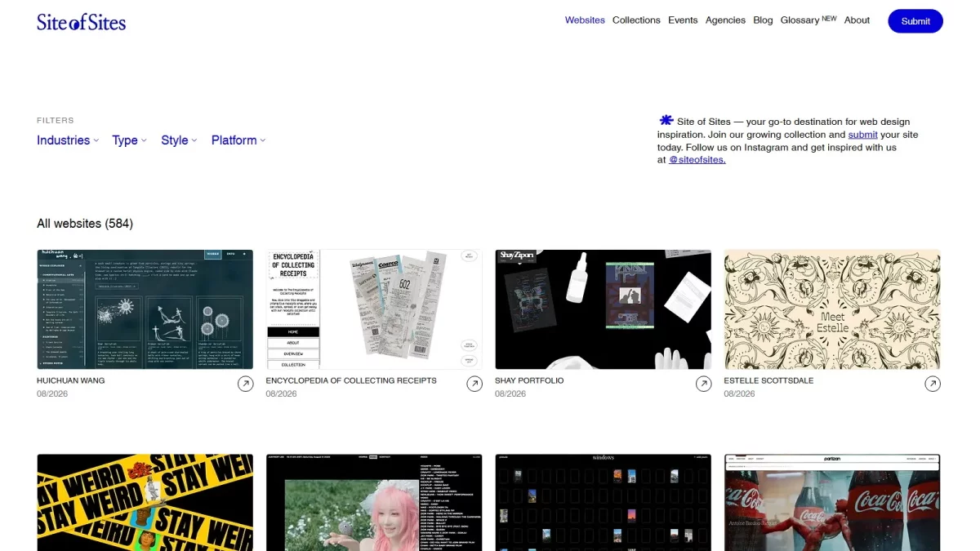
Task: Open the receipts encyclopedia thumbnail
Action: pos(374,309)
